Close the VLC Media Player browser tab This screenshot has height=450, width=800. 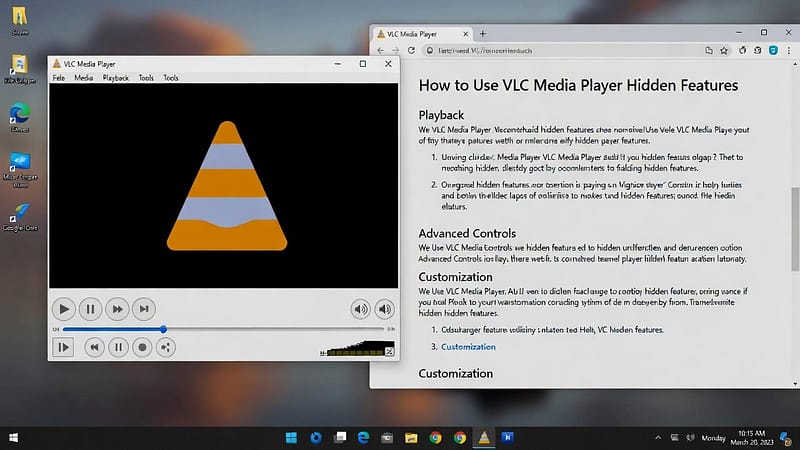pos(465,34)
